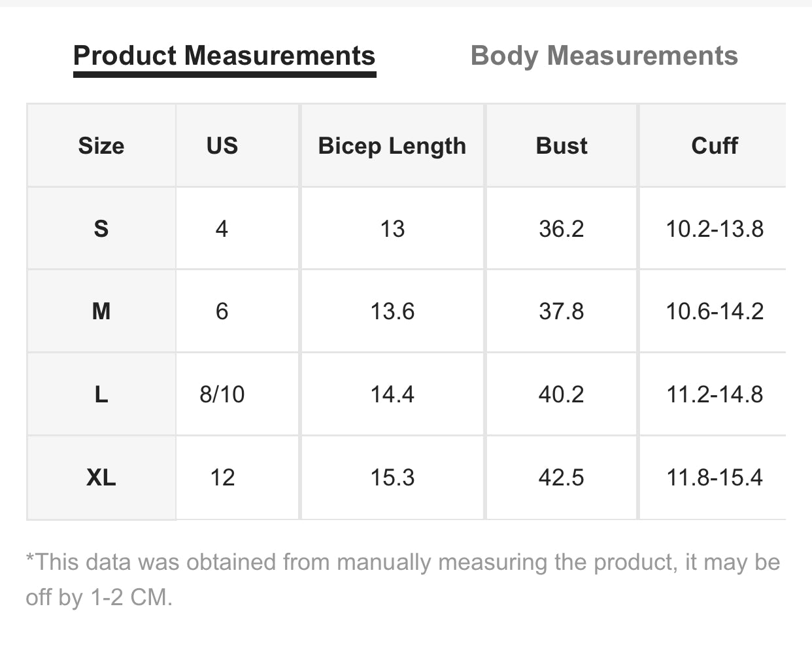The image size is (812, 649).
Task: Click the 8/10 US size cell
Action: [x=222, y=395]
